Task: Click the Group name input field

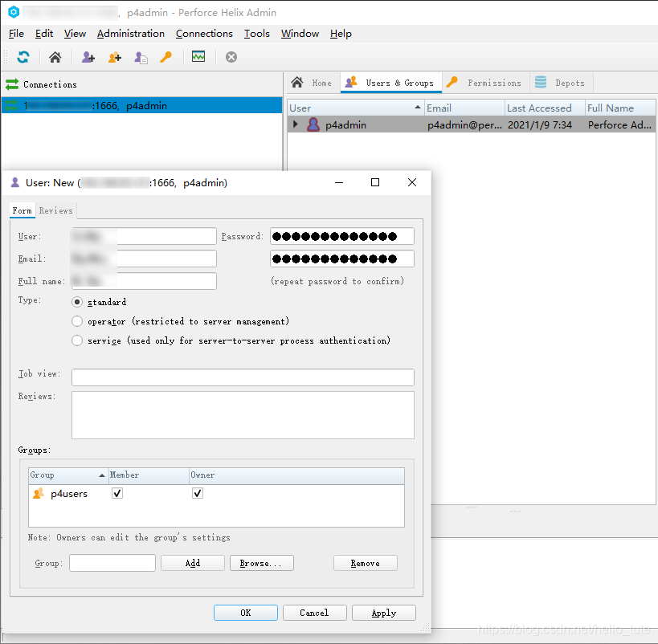Action: coord(112,563)
